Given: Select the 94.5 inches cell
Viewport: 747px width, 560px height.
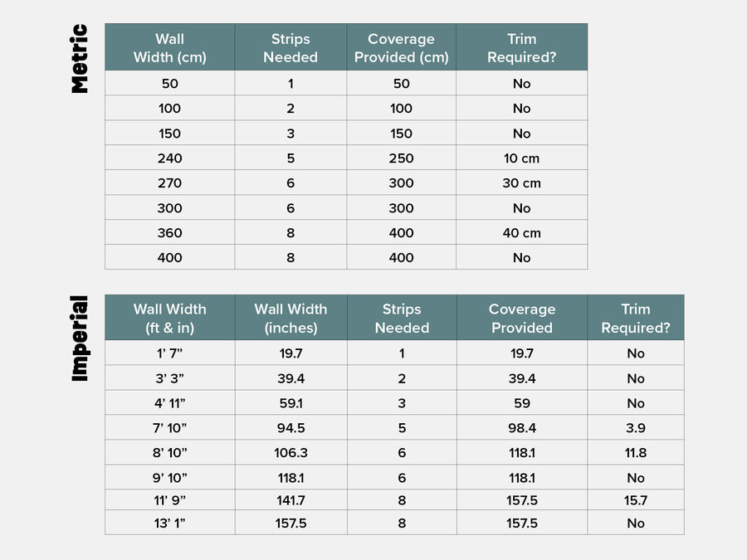Looking at the screenshot, I should click(290, 428).
